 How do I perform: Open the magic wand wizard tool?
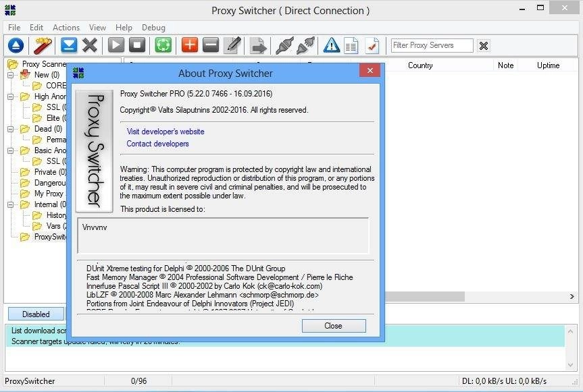point(43,45)
